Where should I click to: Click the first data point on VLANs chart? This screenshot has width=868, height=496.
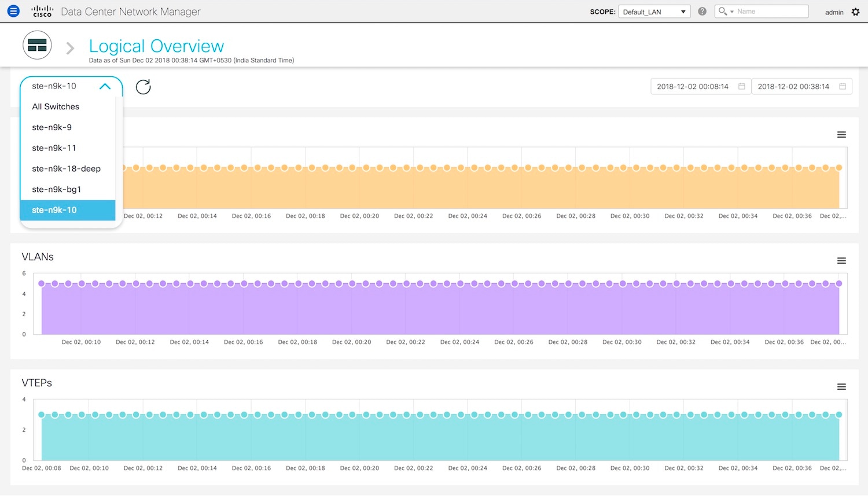coord(42,284)
